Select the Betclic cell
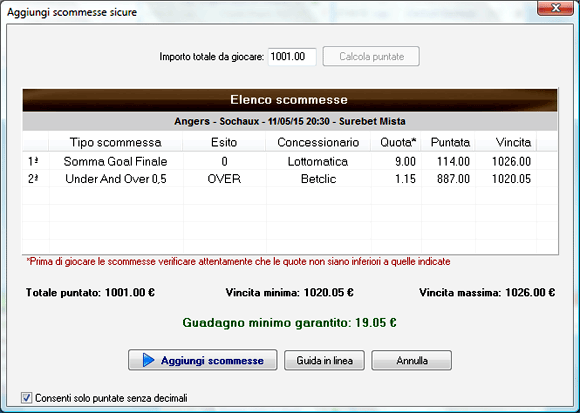The image size is (580, 413). (318, 179)
